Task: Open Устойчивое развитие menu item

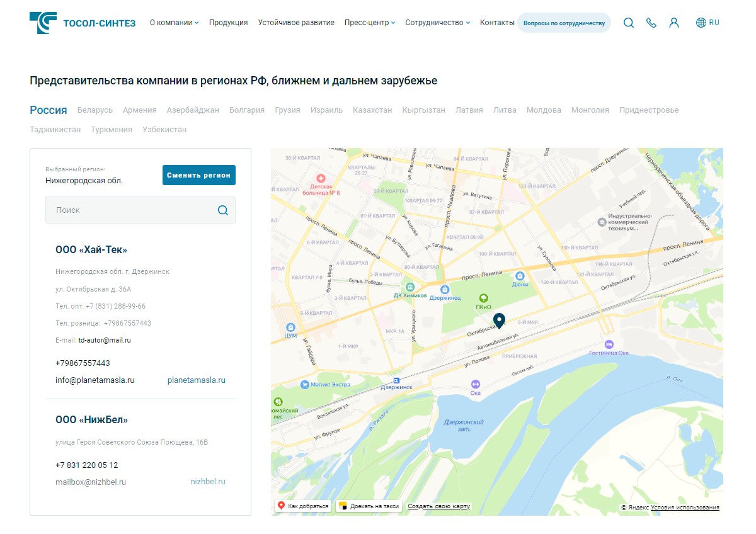Action: tap(296, 23)
